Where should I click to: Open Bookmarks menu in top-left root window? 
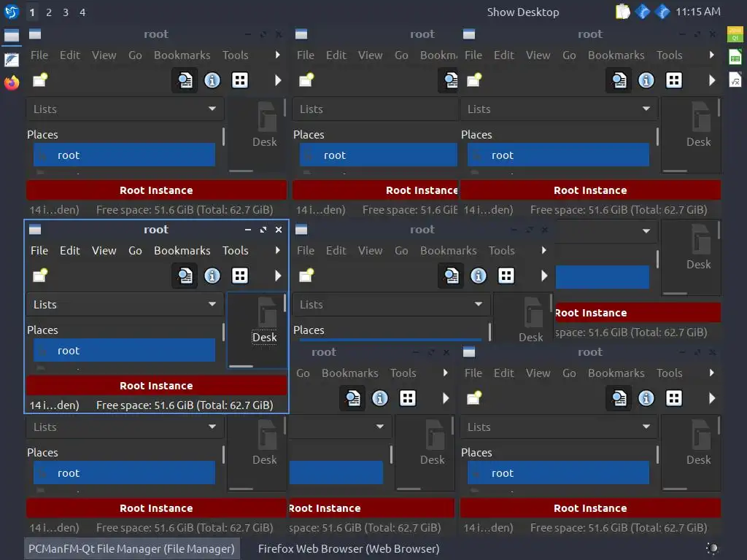tap(182, 55)
